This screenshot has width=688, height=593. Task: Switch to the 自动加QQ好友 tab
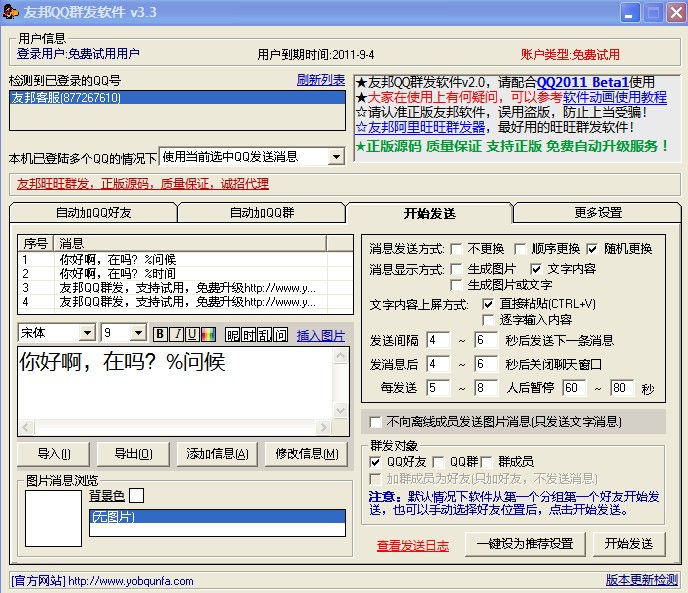click(x=93, y=213)
